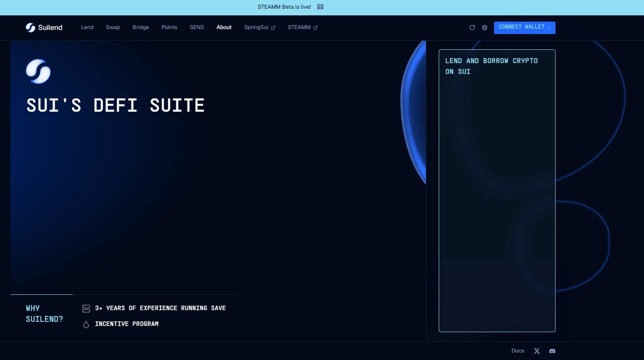Select the About nav item

(x=224, y=27)
